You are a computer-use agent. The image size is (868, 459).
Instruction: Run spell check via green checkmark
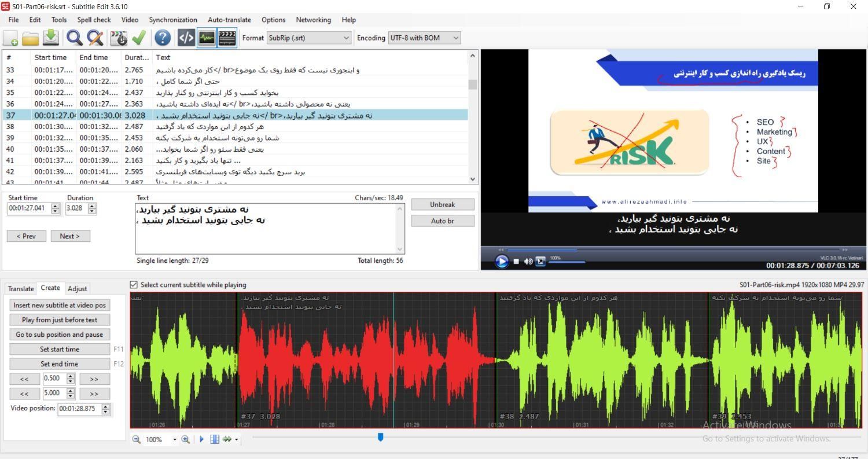[x=139, y=38]
